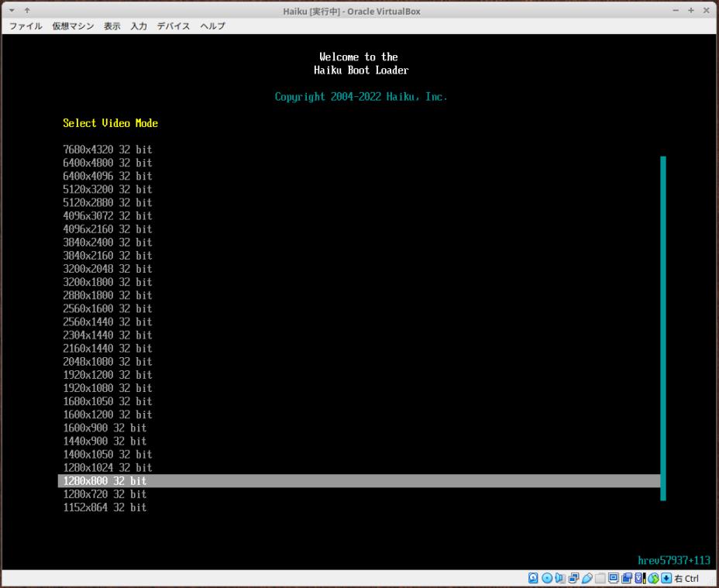
Task: Select the 1400x1050 32 bit mode
Action: (x=107, y=455)
